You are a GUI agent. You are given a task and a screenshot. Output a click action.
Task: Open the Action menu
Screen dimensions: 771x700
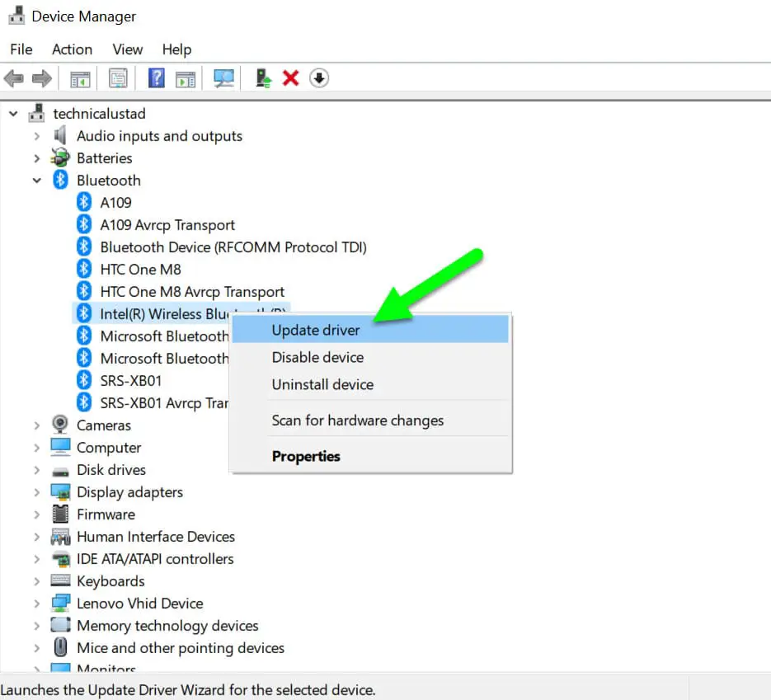pyautogui.click(x=73, y=49)
